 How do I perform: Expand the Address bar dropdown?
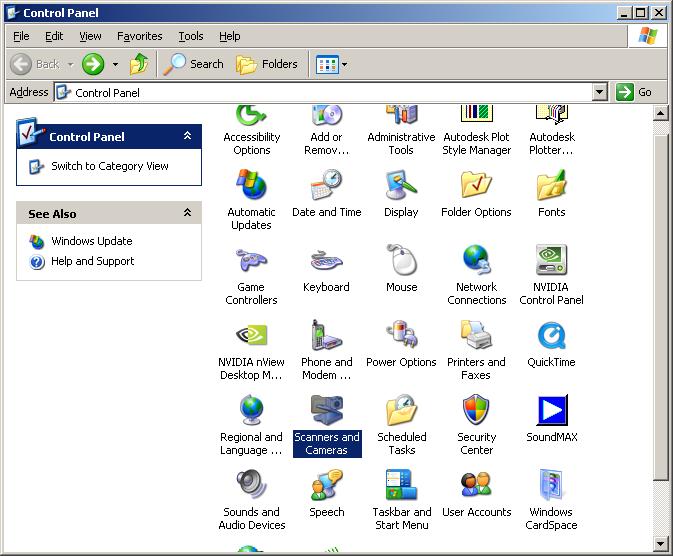click(x=600, y=92)
